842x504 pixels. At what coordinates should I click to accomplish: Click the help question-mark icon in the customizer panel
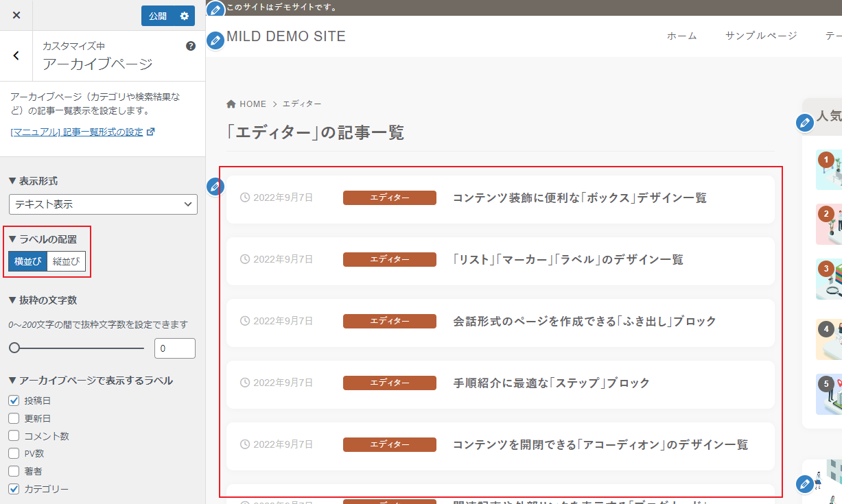tap(191, 47)
